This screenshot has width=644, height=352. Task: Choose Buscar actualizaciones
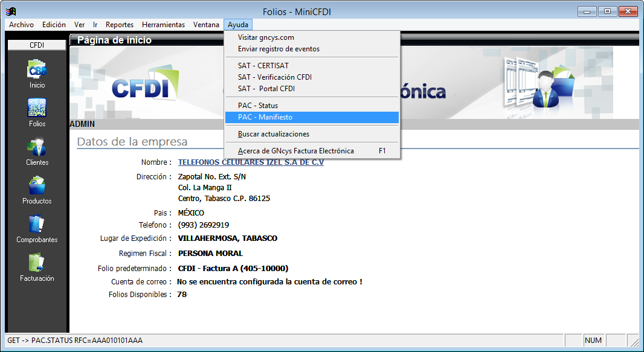312,134
